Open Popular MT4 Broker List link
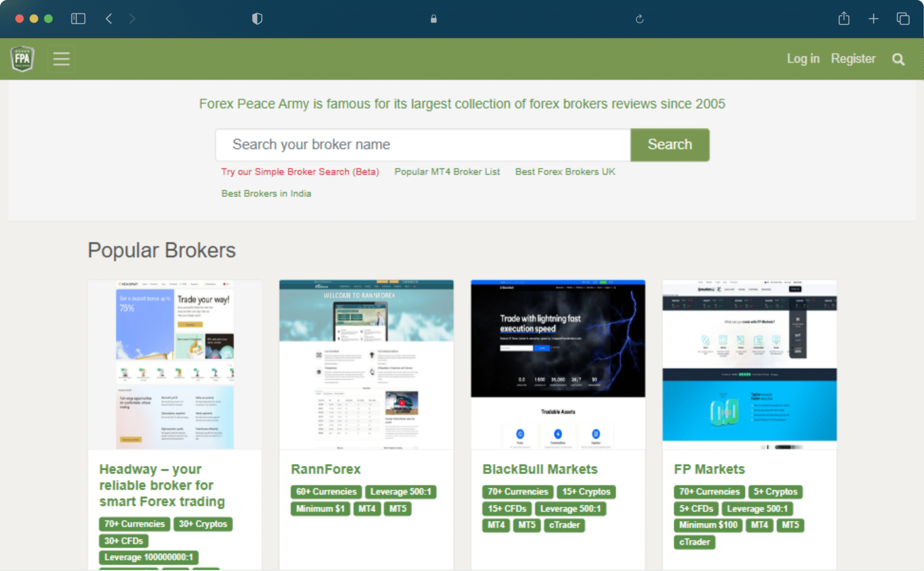Image resolution: width=924 pixels, height=571 pixels. 447,172
